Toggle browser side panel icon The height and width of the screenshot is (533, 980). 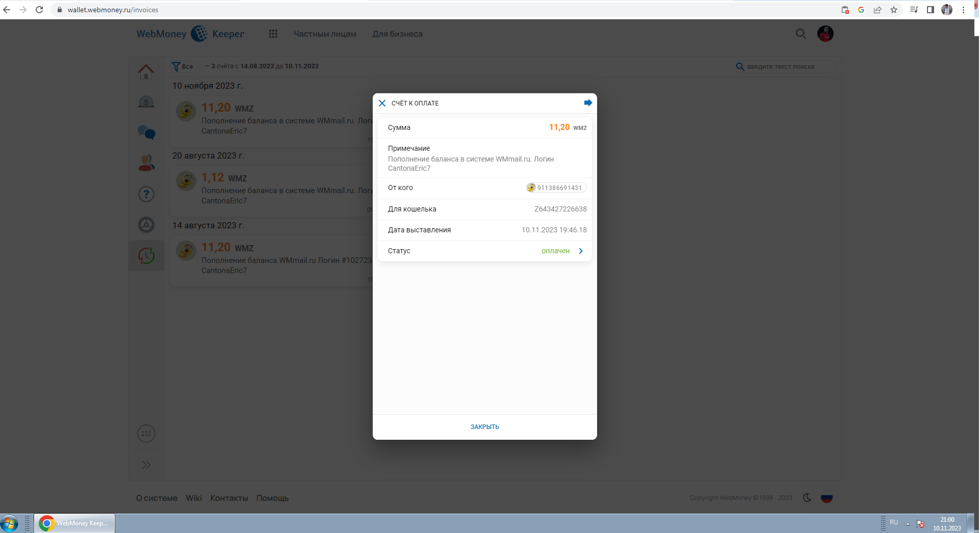coord(931,10)
